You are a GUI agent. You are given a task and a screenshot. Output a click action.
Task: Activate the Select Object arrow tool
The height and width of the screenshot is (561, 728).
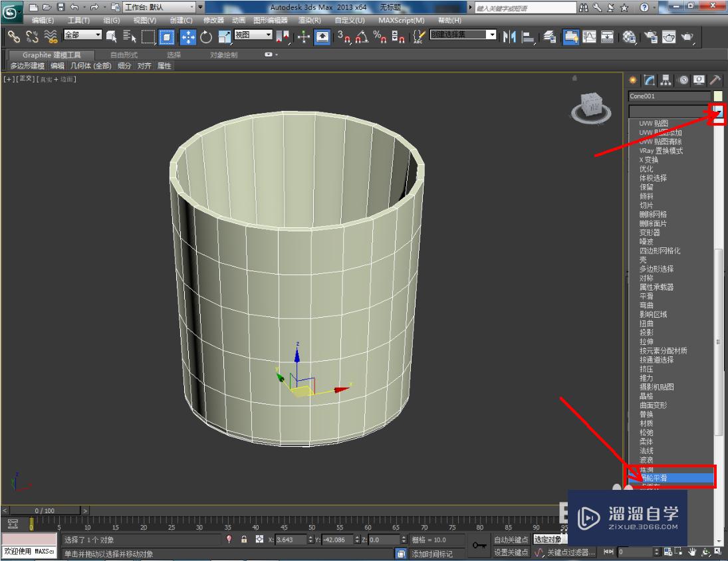tap(111, 37)
